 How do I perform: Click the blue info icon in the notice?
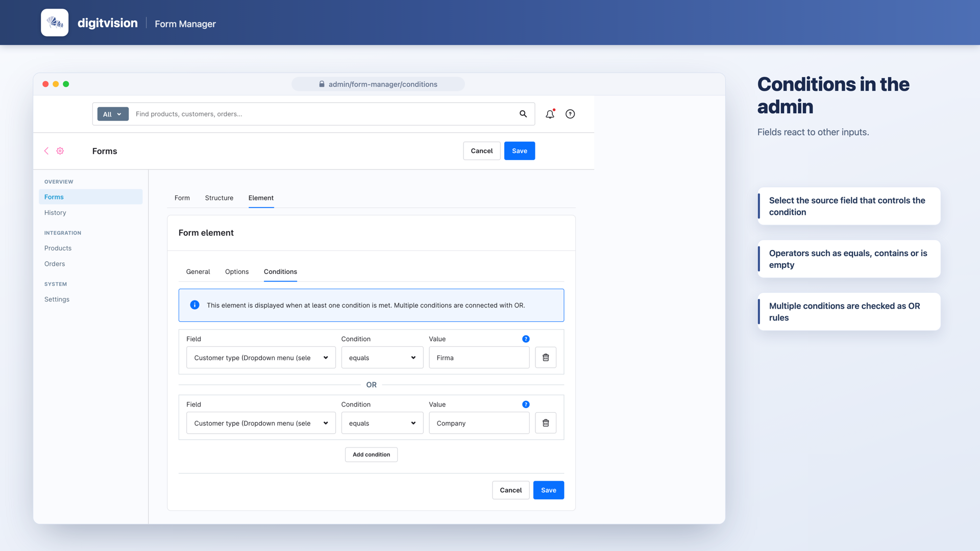coord(194,305)
